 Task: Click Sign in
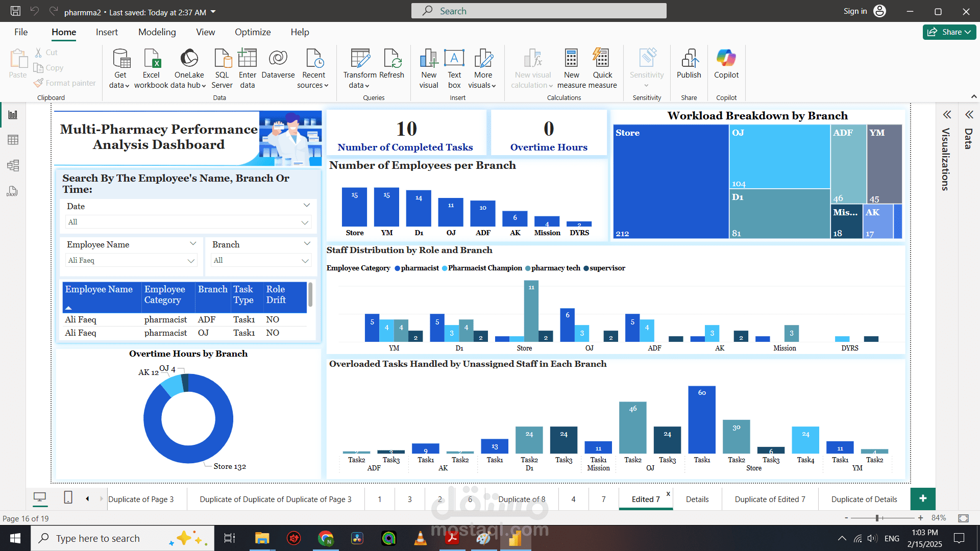(855, 11)
